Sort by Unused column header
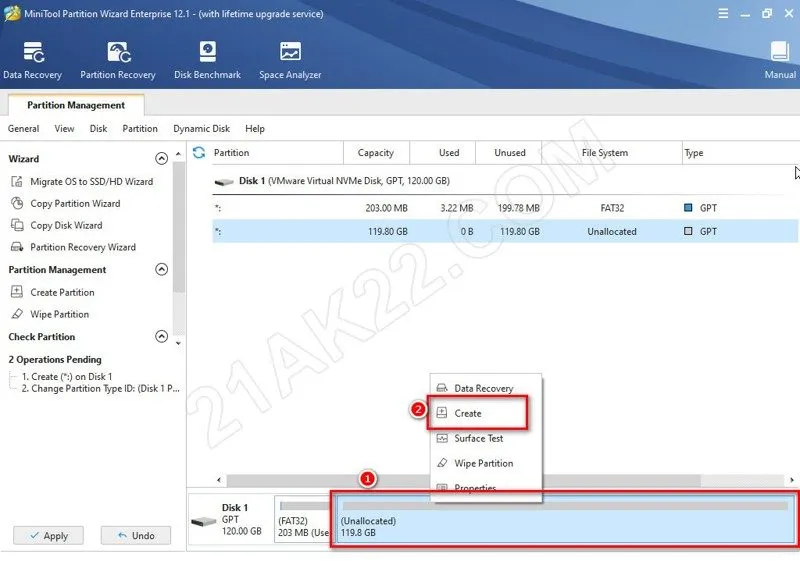Viewport: 800px width, 568px height. [x=510, y=153]
